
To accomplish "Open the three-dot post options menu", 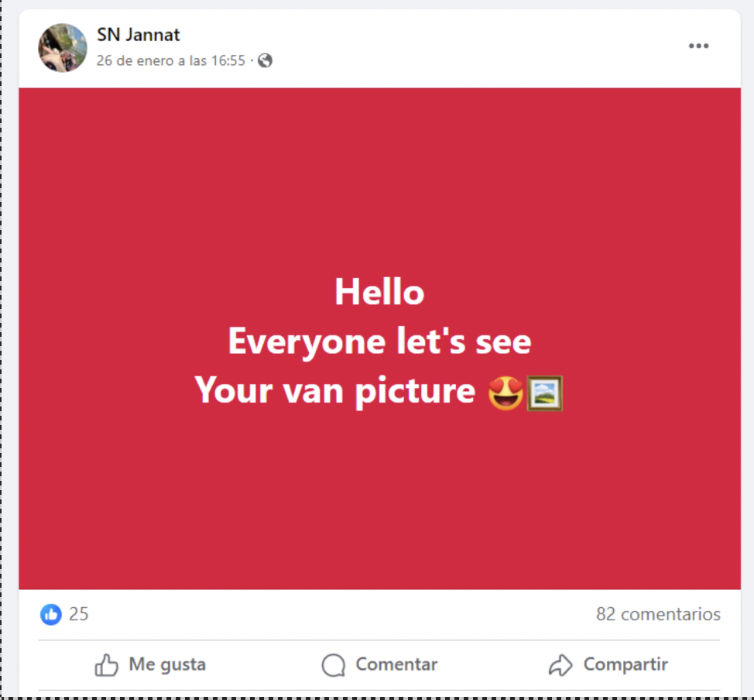I will pyautogui.click(x=698, y=46).
